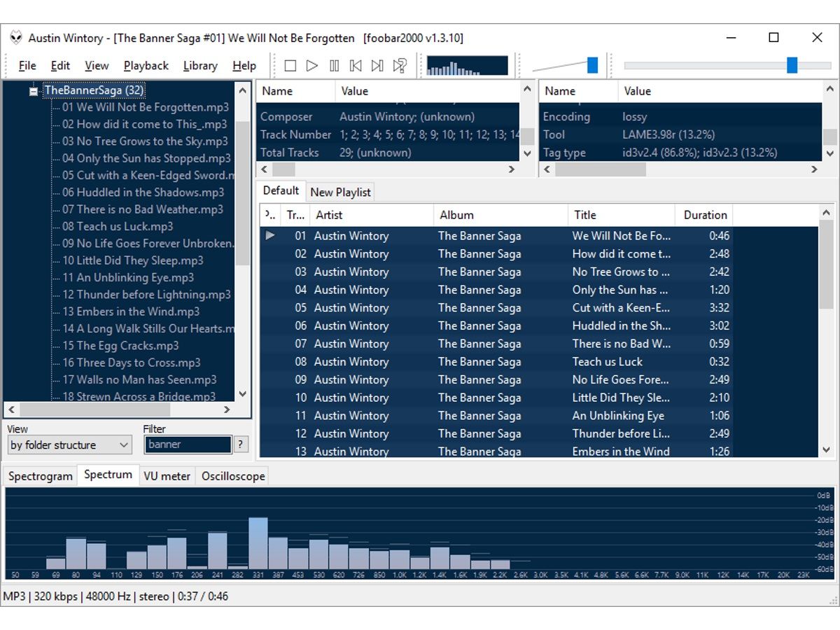Click the mini spectrum visualizer in the toolbar

[x=465, y=65]
